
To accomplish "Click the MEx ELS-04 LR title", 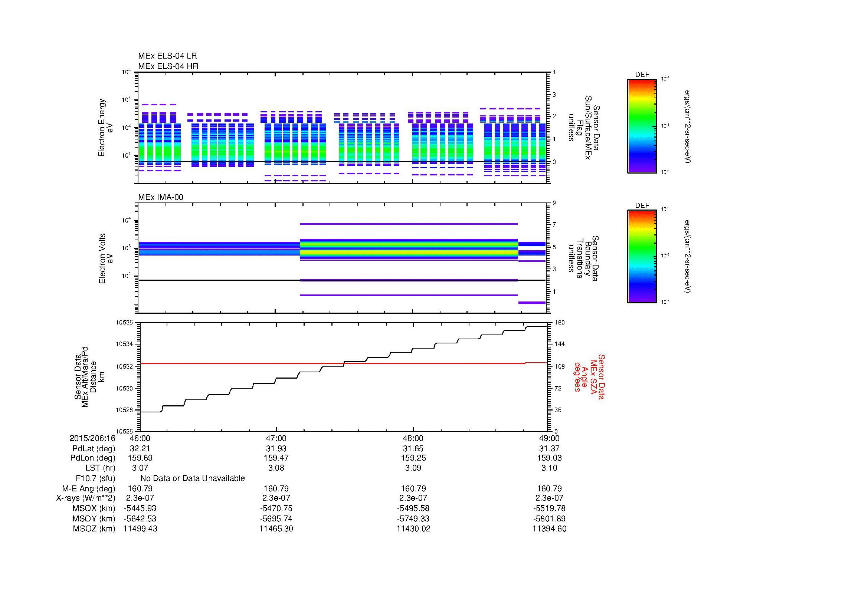I will click(x=167, y=56).
